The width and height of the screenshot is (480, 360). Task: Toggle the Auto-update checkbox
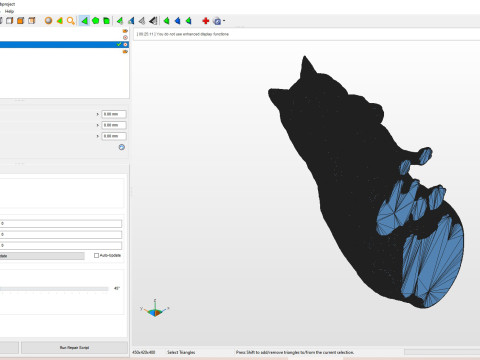click(96, 255)
